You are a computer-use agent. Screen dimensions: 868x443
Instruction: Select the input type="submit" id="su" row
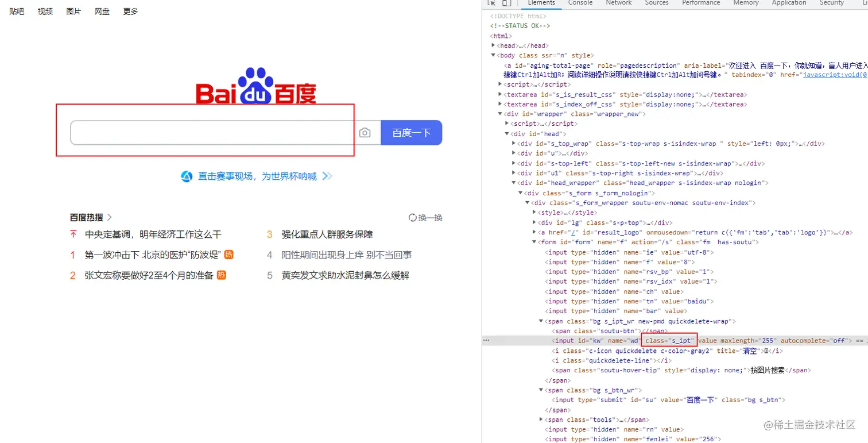669,399
